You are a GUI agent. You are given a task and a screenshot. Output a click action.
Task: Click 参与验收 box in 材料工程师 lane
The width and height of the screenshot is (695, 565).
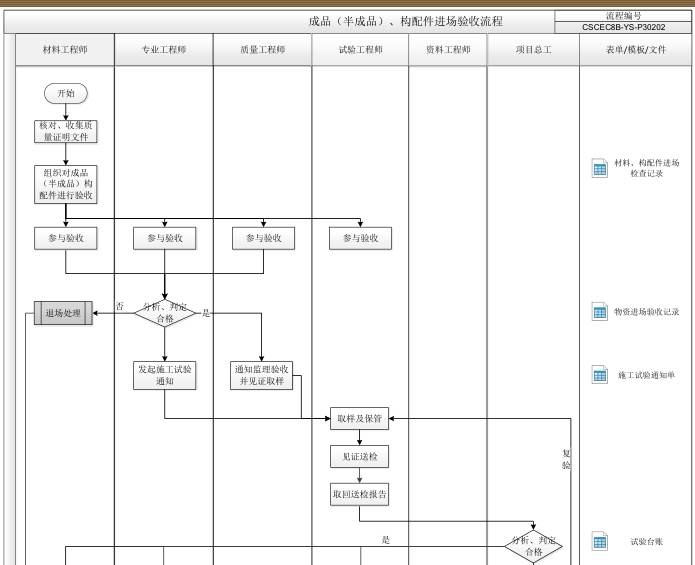click(x=65, y=238)
